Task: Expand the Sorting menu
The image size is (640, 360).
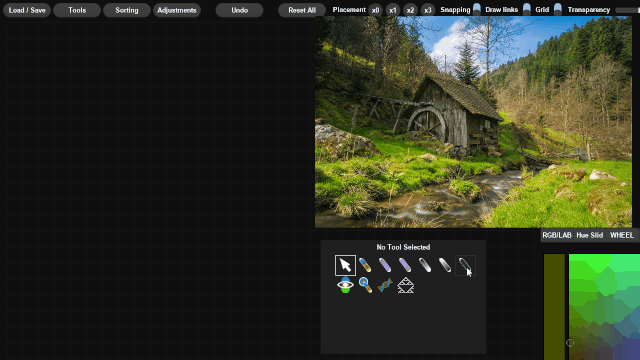Action: pos(127,10)
